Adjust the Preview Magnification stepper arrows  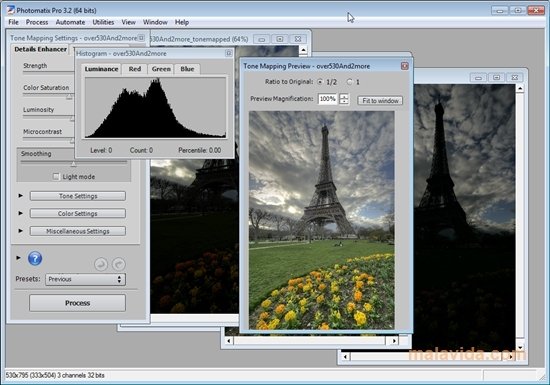pos(344,99)
